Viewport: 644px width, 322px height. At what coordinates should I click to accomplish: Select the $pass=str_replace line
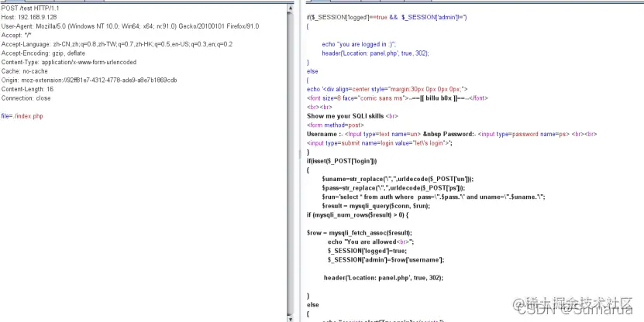394,188
